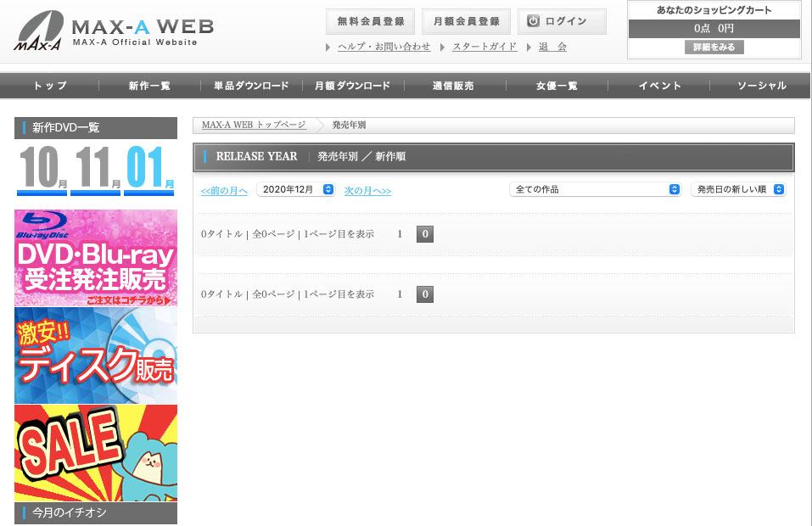Open the 通信販売 navigation menu
Screen dimensions: 812x526
(455, 85)
